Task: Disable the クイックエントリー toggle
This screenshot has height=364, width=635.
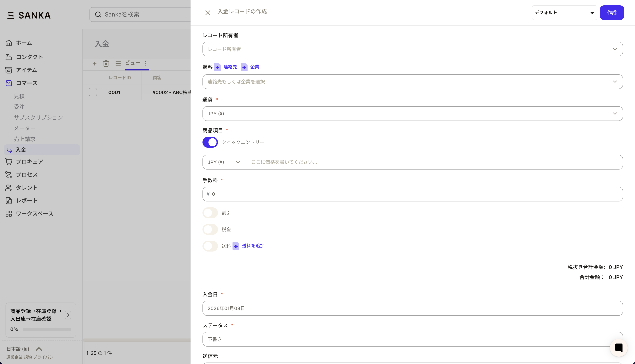Action: [210, 142]
